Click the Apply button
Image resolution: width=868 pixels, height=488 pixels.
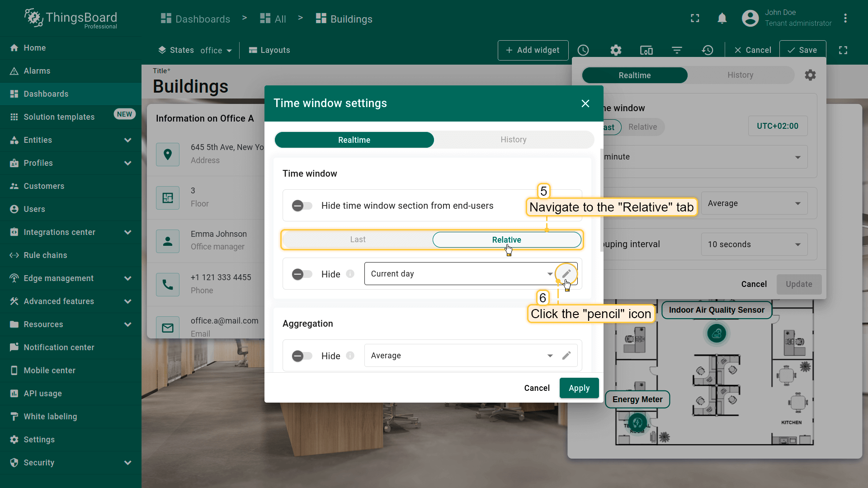click(x=579, y=388)
